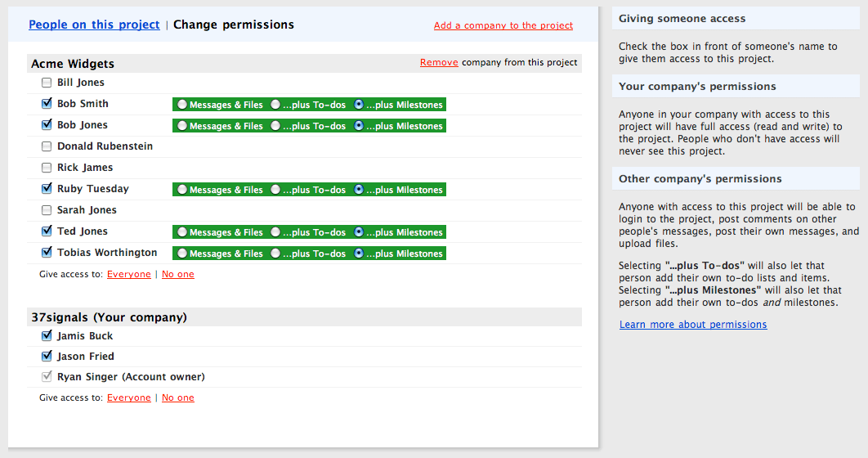The image size is (868, 458).
Task: Click No one under 37signals
Action: point(177,397)
